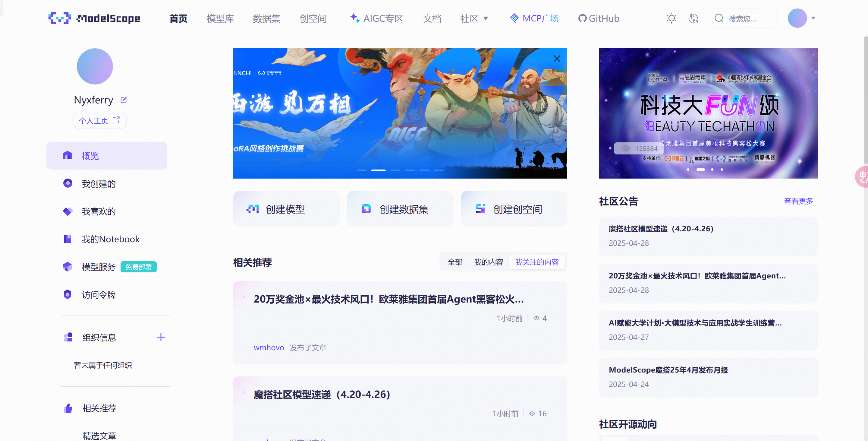
Task: Open the 20万奖金池 article in recommendations
Action: (x=388, y=299)
